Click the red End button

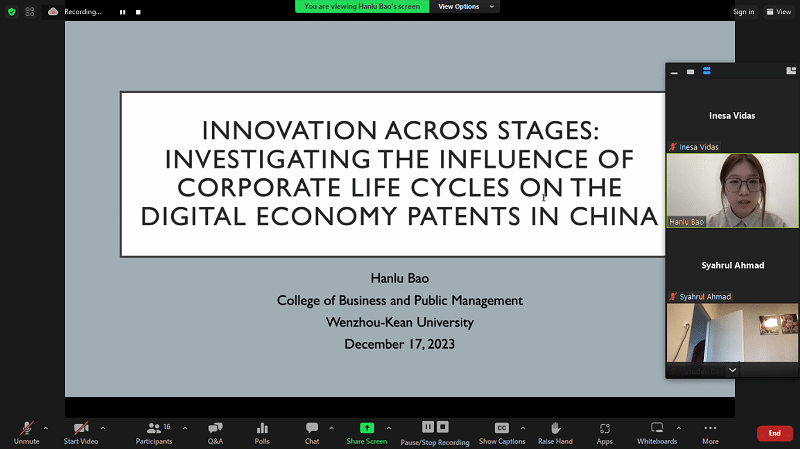[774, 433]
